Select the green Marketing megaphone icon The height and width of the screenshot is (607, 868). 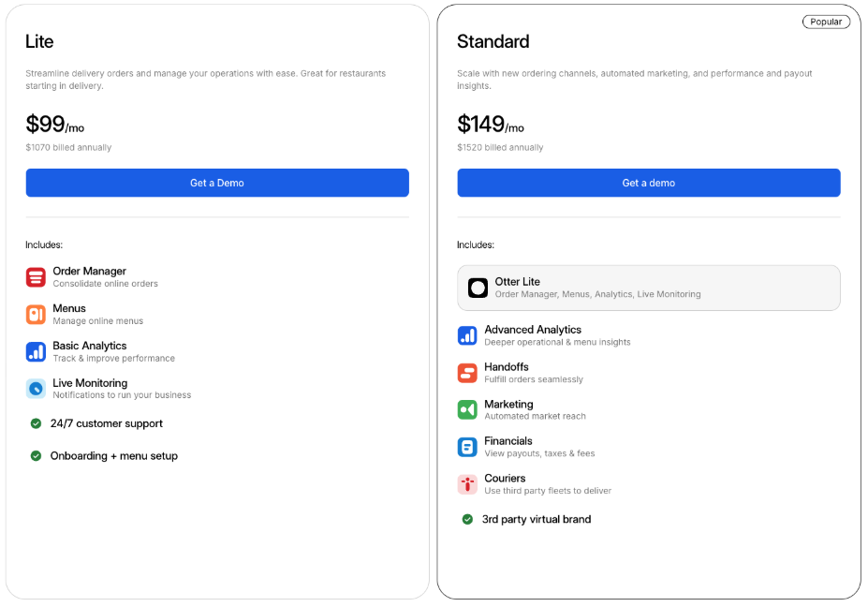pos(467,410)
